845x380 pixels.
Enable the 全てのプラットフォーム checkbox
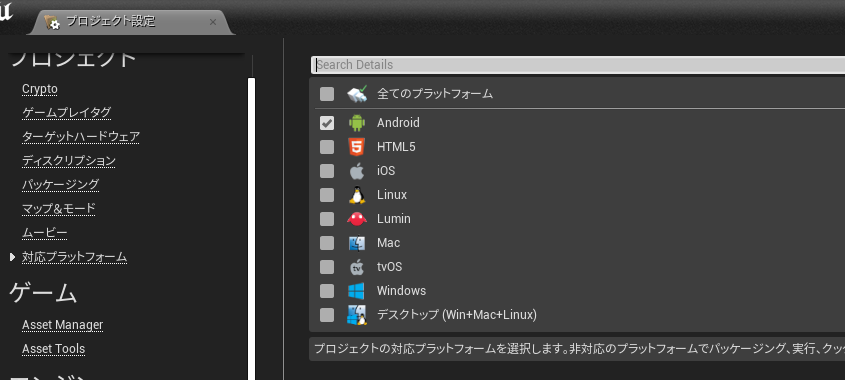[x=327, y=94]
